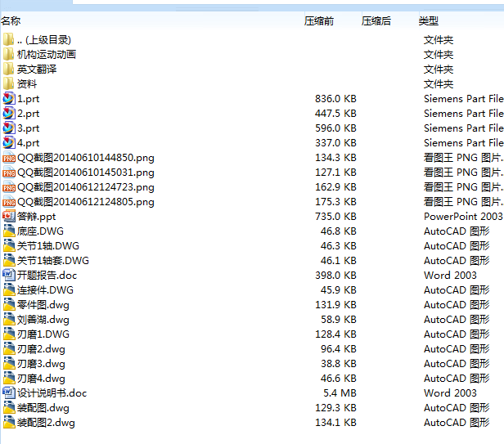This screenshot has height=444, width=504.
Task: Select the 设计说明书.doc Word icon
Action: tap(9, 393)
